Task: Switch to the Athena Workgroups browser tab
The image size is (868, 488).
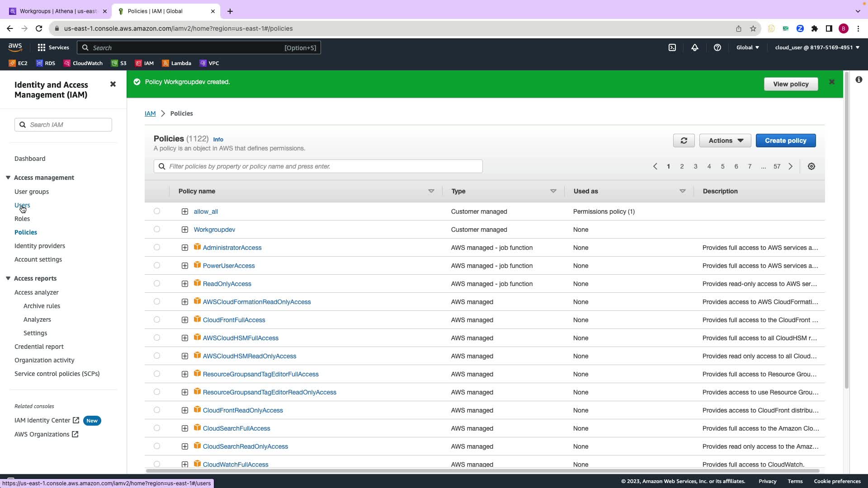Action: [x=58, y=11]
